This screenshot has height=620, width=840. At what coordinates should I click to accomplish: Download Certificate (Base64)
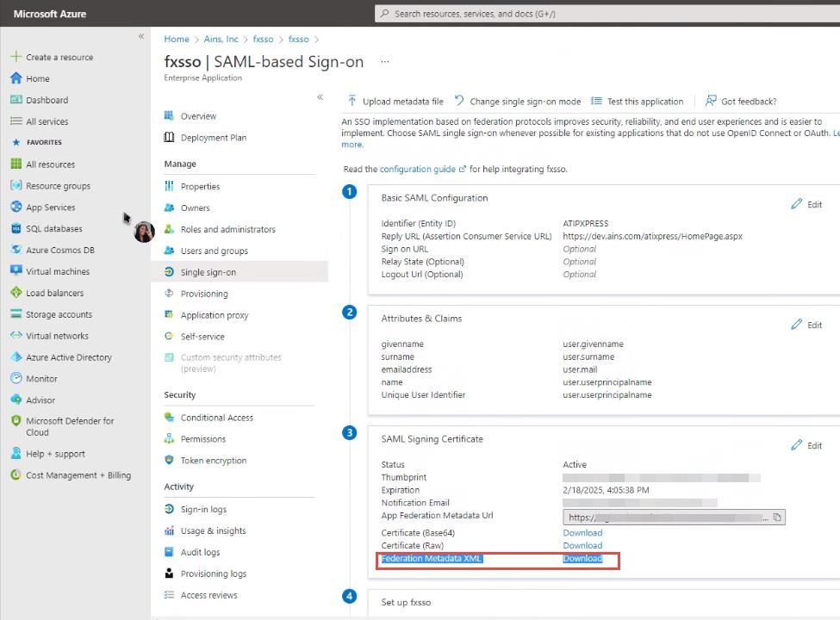582,533
